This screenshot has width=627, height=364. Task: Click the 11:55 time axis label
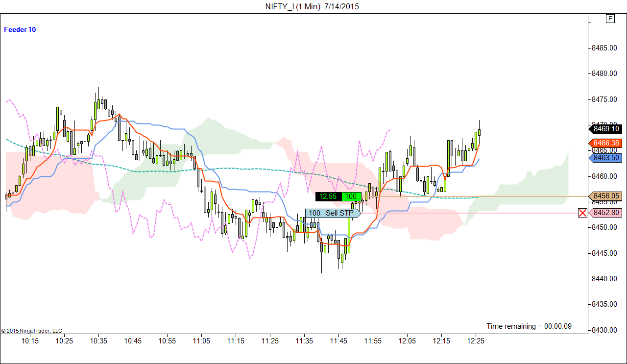(373, 341)
